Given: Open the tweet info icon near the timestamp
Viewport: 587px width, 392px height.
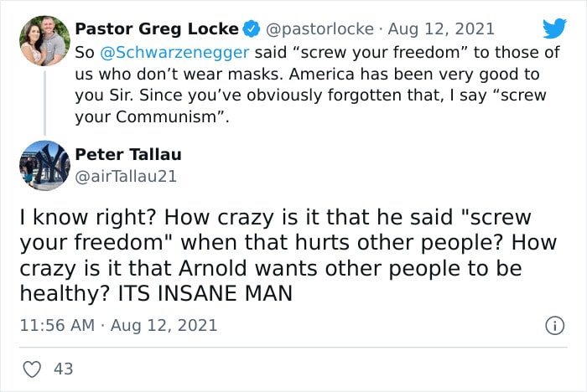Looking at the screenshot, I should [555, 326].
